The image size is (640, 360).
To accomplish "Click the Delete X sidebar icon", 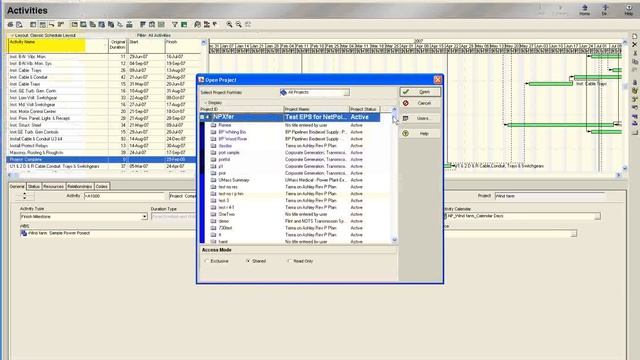I will pyautogui.click(x=635, y=44).
